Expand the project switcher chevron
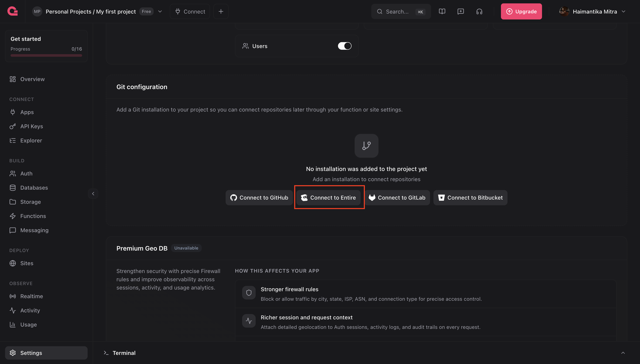This screenshot has width=640, height=364. pyautogui.click(x=160, y=11)
